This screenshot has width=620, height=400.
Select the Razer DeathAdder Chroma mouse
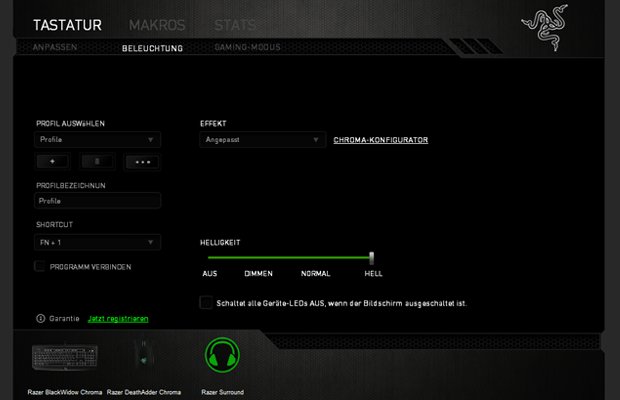[144, 353]
